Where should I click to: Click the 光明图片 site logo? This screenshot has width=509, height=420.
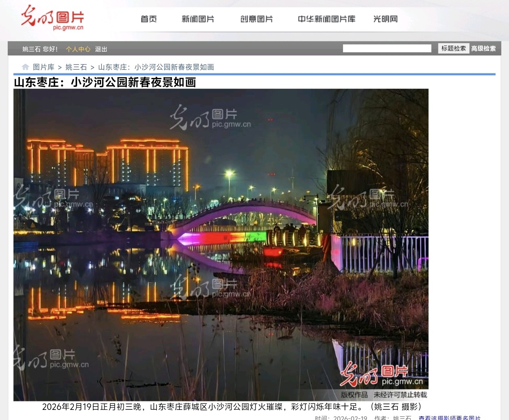53,18
